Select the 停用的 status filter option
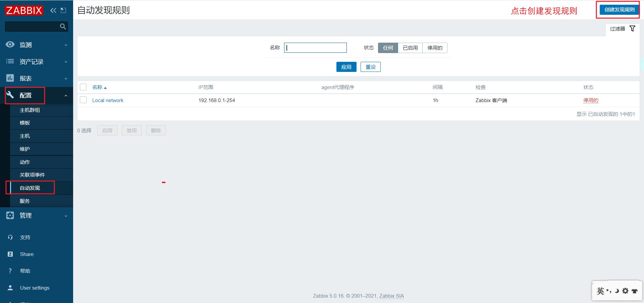The width and height of the screenshot is (644, 303). (435, 48)
